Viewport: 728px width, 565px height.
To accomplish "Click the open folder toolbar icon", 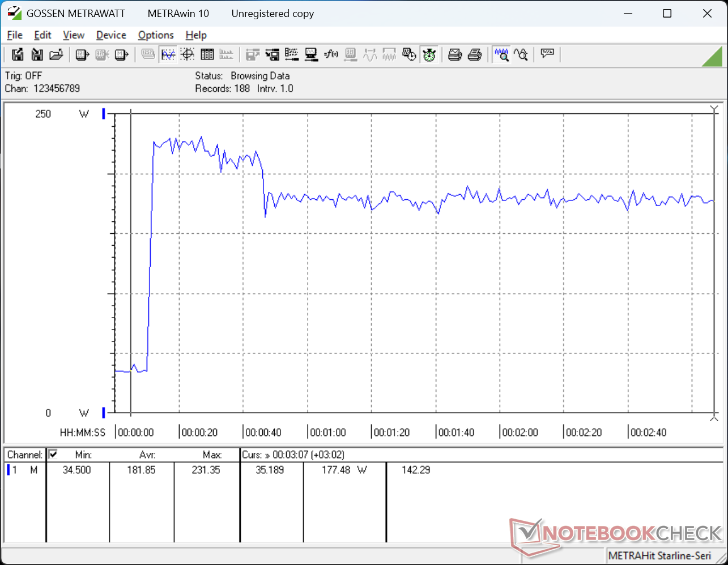I will click(56, 54).
